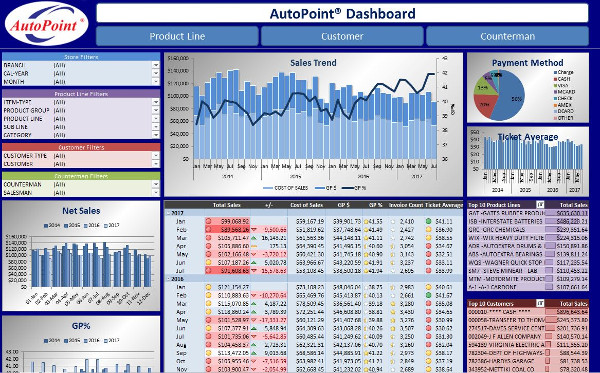Open the CUSTOMER filter dropdown
600x373 pixels.
pyautogui.click(x=155, y=164)
